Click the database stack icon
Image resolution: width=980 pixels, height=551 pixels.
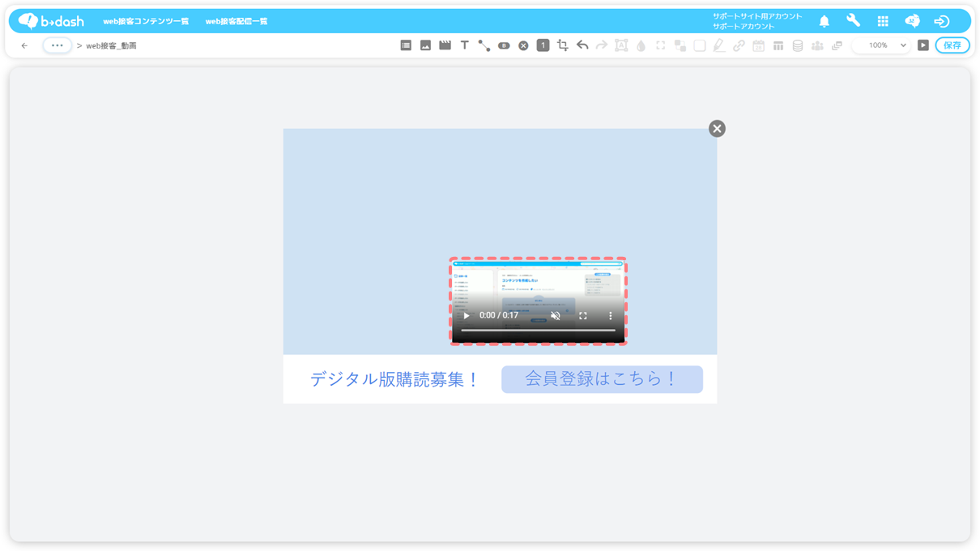pos(798,46)
